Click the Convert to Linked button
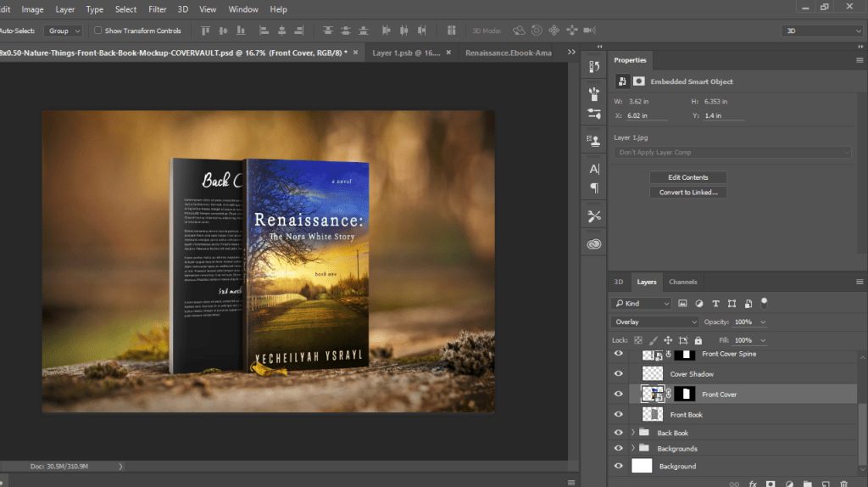This screenshot has height=487, width=868. point(687,193)
